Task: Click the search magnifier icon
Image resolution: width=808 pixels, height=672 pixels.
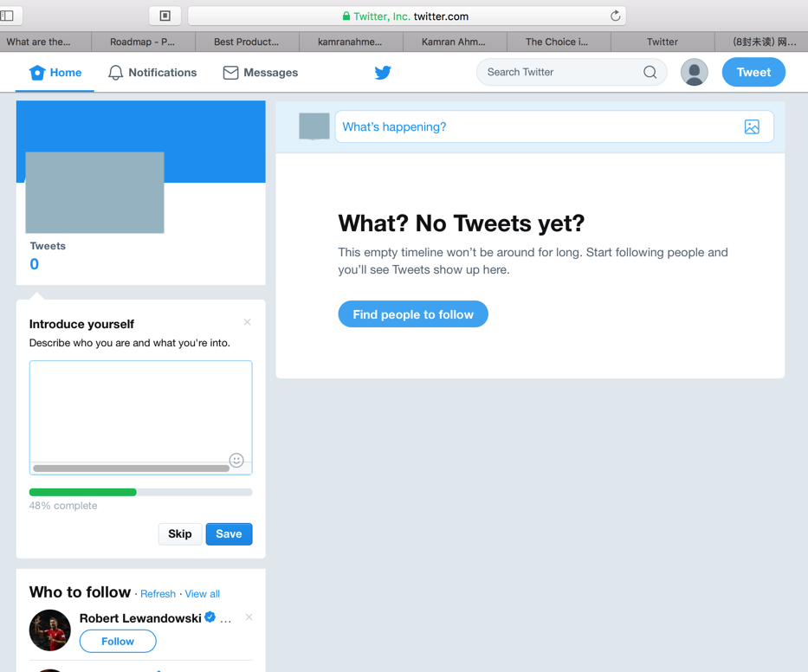Action: pyautogui.click(x=650, y=72)
